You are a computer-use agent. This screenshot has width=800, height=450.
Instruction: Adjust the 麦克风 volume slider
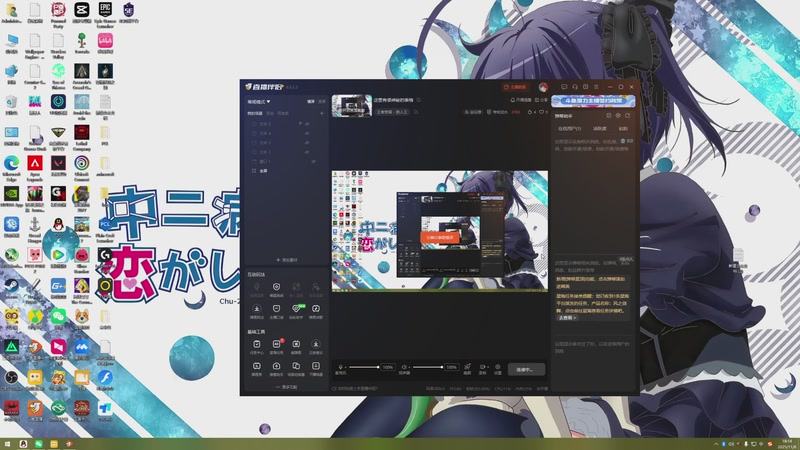pyautogui.click(x=364, y=367)
